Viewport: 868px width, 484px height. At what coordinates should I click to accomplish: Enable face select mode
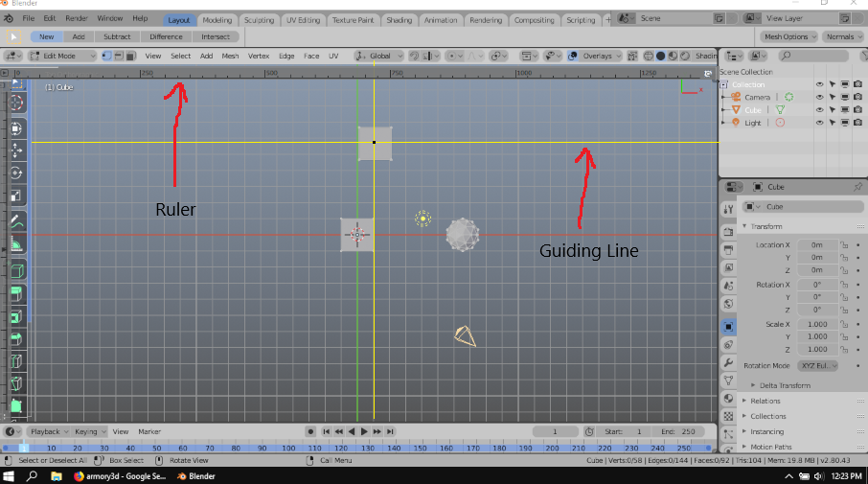point(131,56)
